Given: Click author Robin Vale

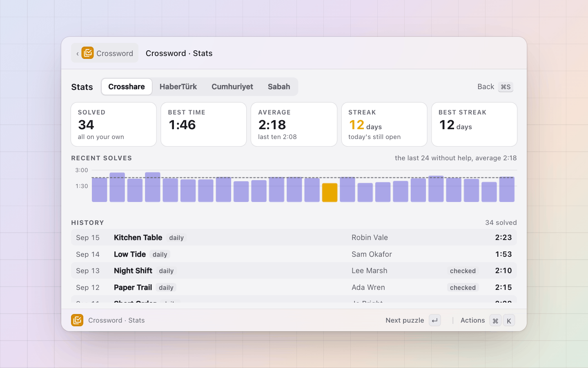Looking at the screenshot, I should [x=370, y=238].
